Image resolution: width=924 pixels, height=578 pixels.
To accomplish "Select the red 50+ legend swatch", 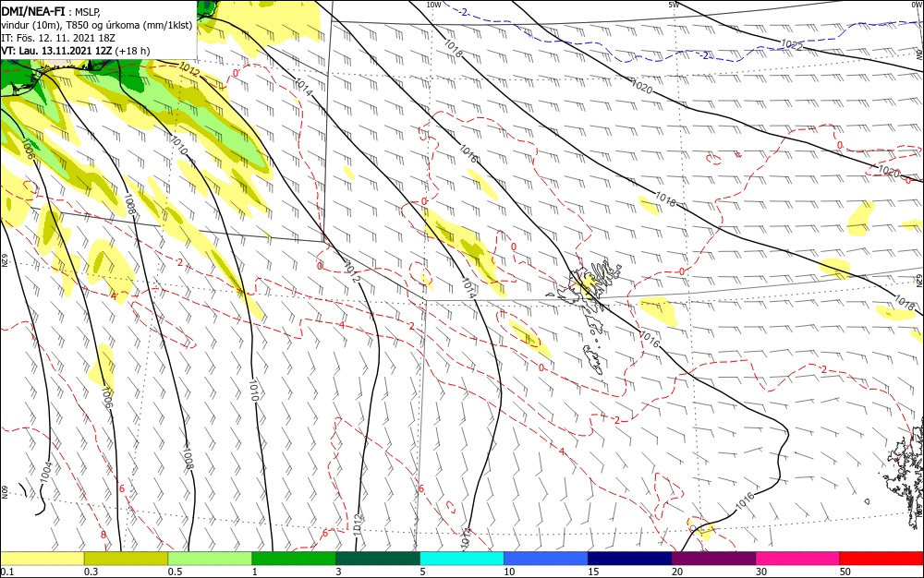I will pyautogui.click(x=881, y=559).
